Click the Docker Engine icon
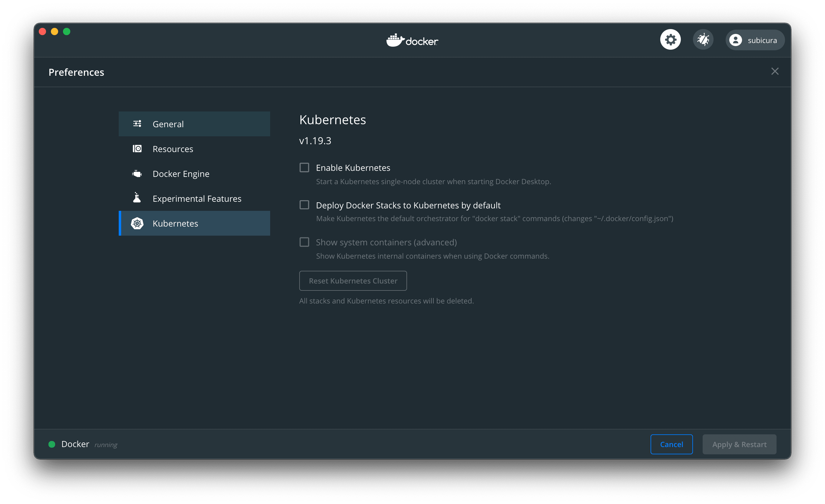Screen dimensions: 825x504 [x=137, y=174]
